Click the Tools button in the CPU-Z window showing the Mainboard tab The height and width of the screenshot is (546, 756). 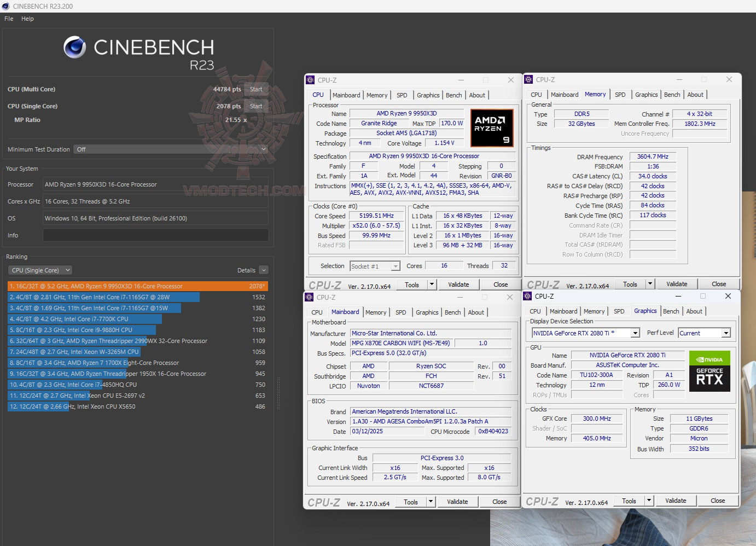point(411,502)
